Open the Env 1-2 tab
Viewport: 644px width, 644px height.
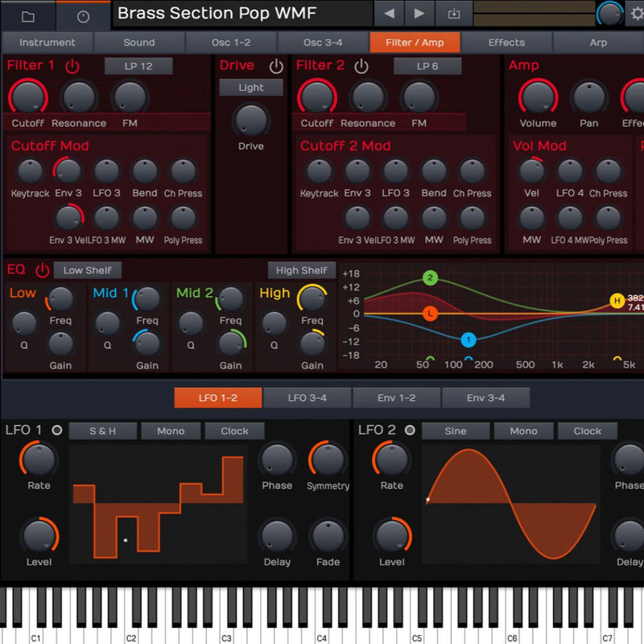coord(396,398)
